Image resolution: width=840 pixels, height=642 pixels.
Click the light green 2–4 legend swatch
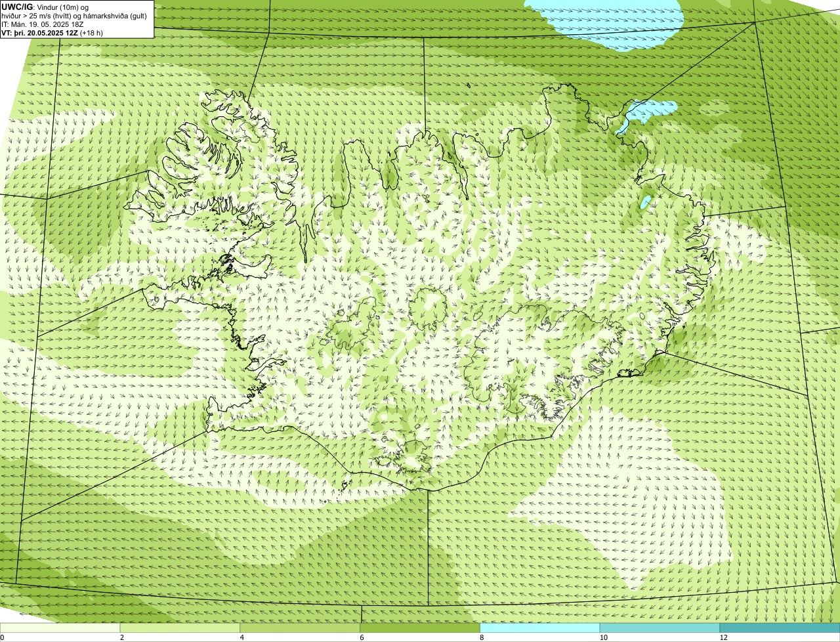[x=180, y=628]
